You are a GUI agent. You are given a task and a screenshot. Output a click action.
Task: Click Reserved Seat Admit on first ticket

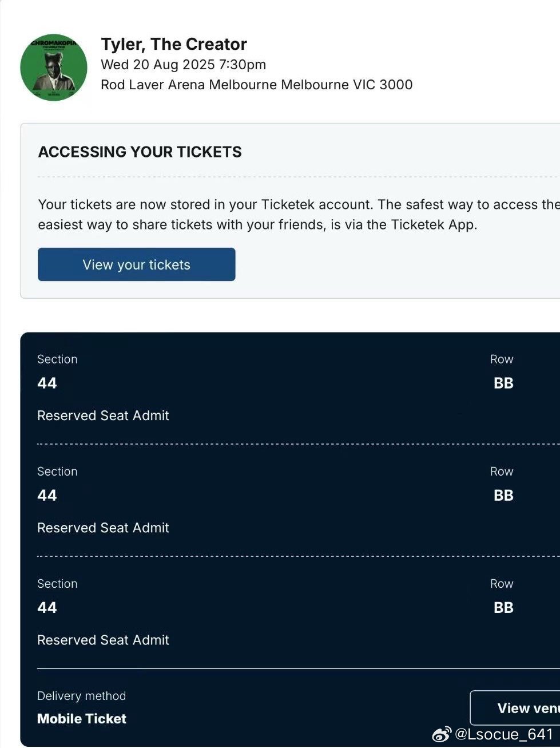(103, 415)
